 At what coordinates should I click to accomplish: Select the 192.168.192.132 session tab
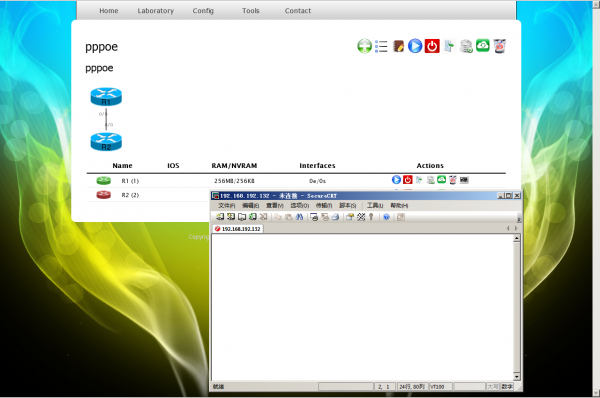(x=238, y=229)
